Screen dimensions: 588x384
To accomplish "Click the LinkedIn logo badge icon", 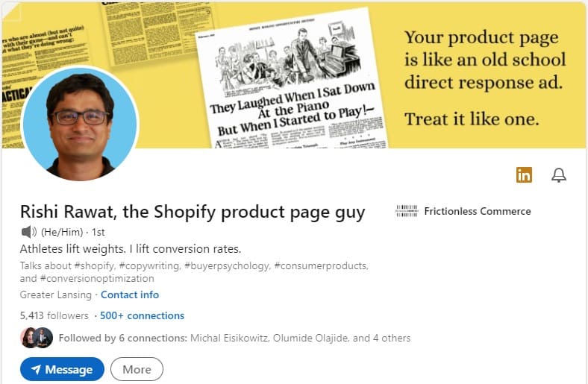I will click(524, 175).
